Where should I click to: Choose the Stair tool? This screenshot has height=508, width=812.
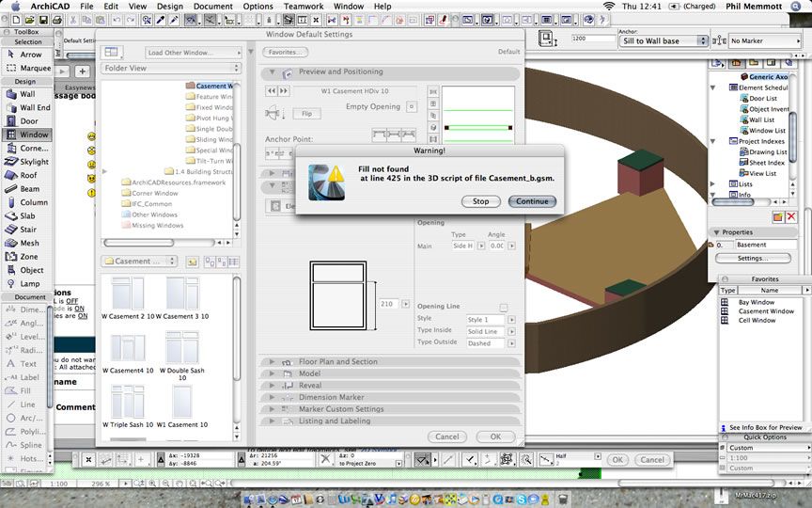[26, 229]
